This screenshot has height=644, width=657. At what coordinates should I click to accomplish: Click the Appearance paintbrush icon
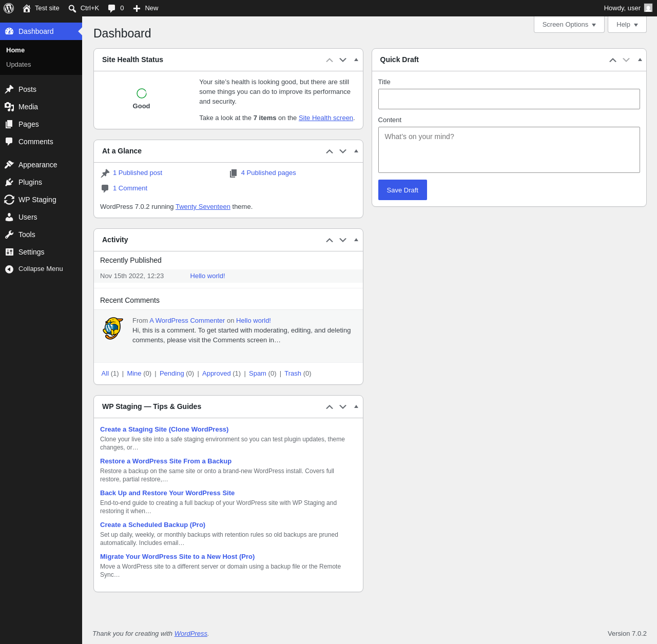click(9, 165)
